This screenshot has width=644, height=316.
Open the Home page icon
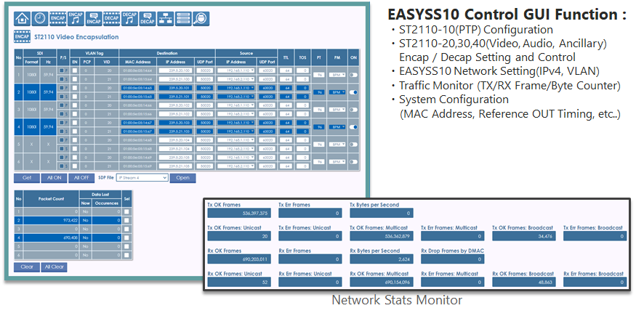[23, 19]
